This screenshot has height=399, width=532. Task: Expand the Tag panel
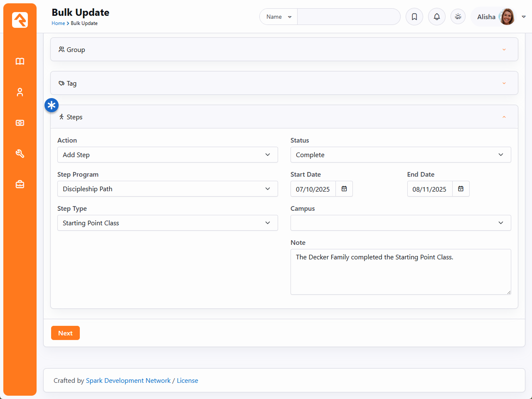pos(284,83)
